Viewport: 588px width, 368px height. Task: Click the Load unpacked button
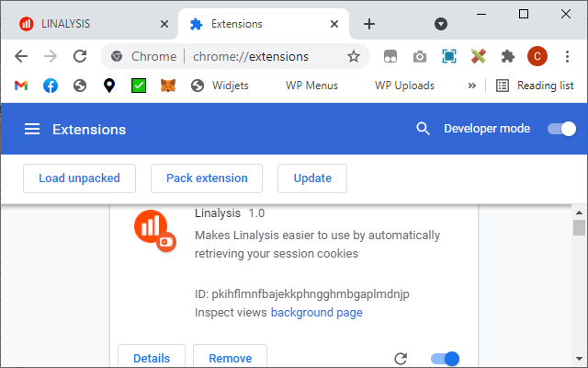(80, 178)
